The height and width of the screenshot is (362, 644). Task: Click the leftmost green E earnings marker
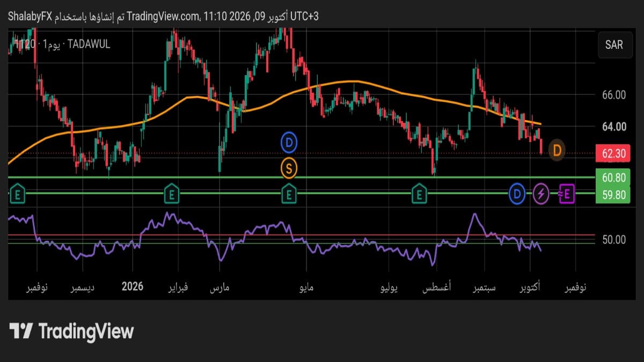pyautogui.click(x=18, y=193)
